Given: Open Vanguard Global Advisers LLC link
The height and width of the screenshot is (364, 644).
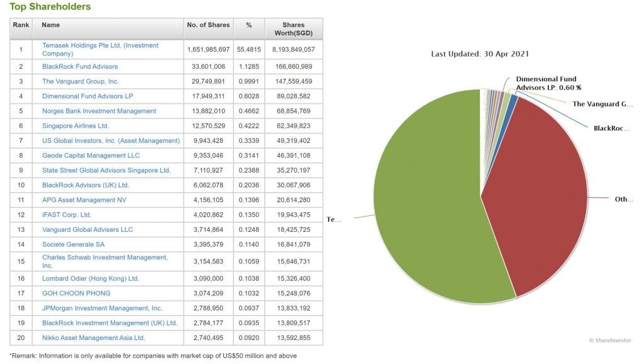Looking at the screenshot, I should 87,229.
